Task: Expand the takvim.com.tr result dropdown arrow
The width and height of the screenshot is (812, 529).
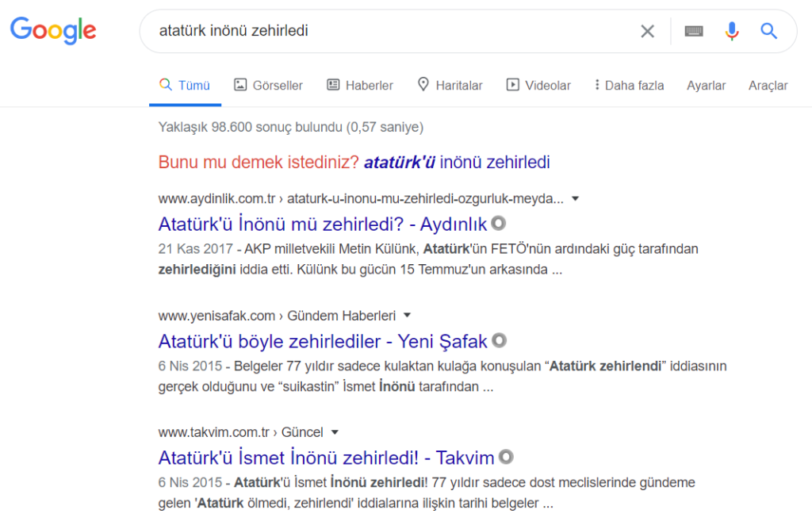Action: point(335,432)
